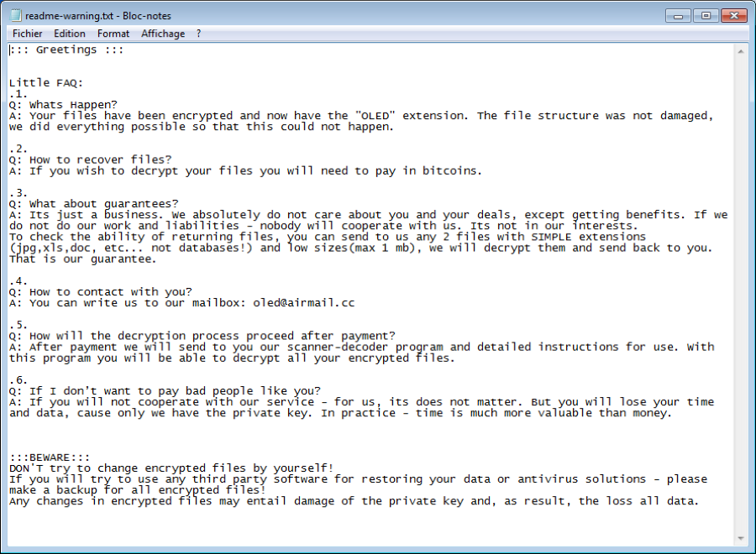This screenshot has width=756, height=554.
Task: Click the ::: Greetings ::: line
Action: click(66, 50)
